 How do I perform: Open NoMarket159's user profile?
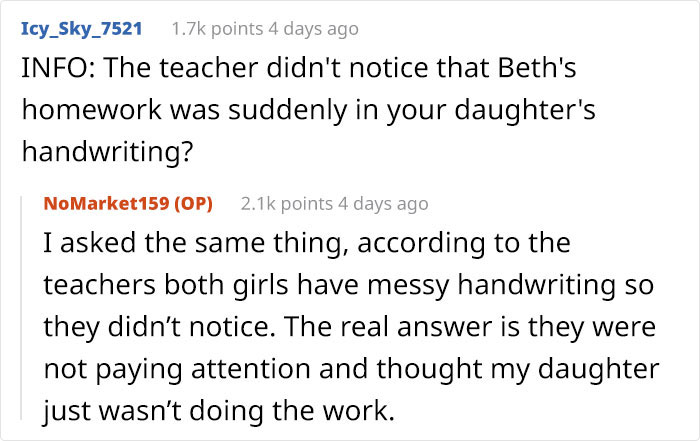point(107,204)
